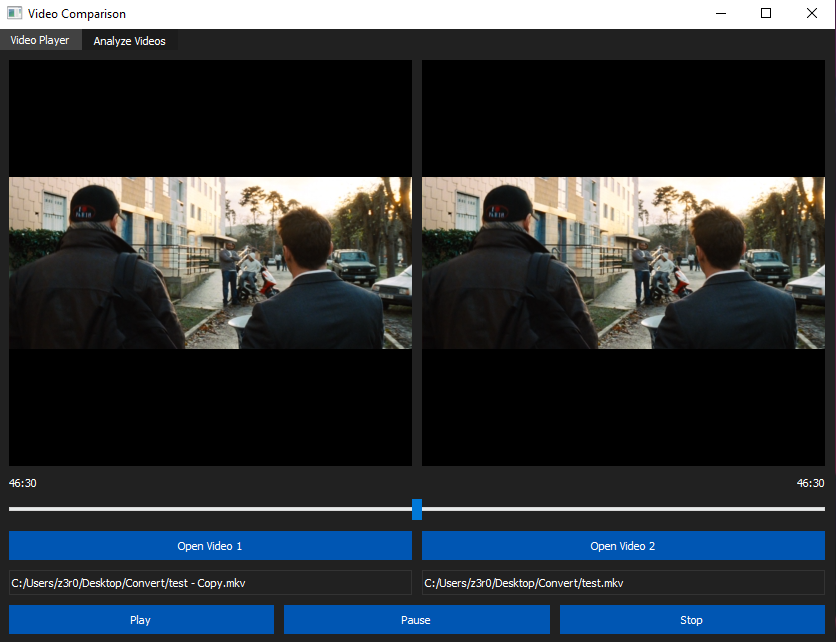Close the Video Comparison window
836x642 pixels.
pyautogui.click(x=812, y=14)
